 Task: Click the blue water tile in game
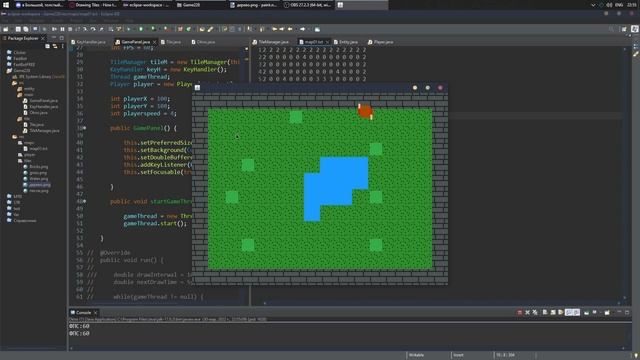(336, 189)
